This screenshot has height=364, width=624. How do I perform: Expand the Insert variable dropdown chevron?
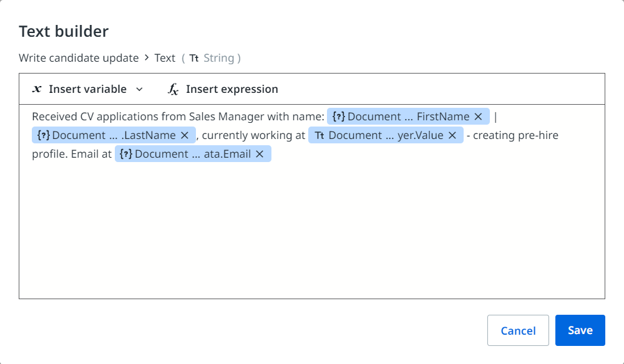pyautogui.click(x=139, y=89)
